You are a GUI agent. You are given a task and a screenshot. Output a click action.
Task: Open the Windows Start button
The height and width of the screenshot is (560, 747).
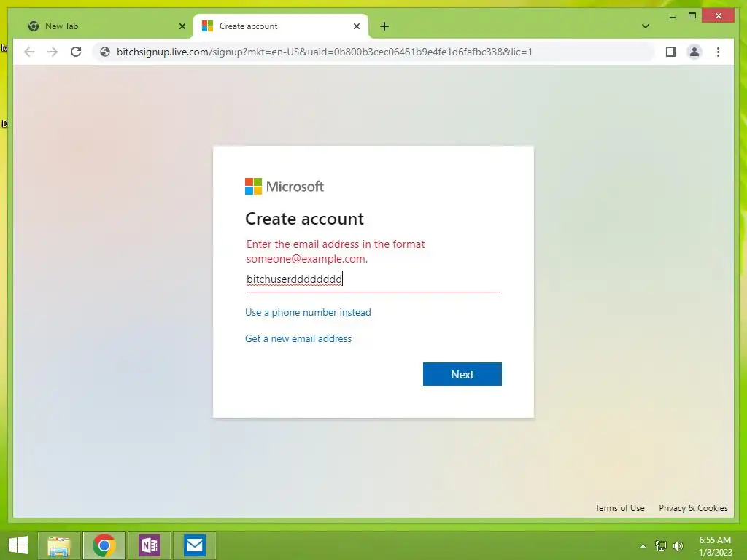coord(18,545)
